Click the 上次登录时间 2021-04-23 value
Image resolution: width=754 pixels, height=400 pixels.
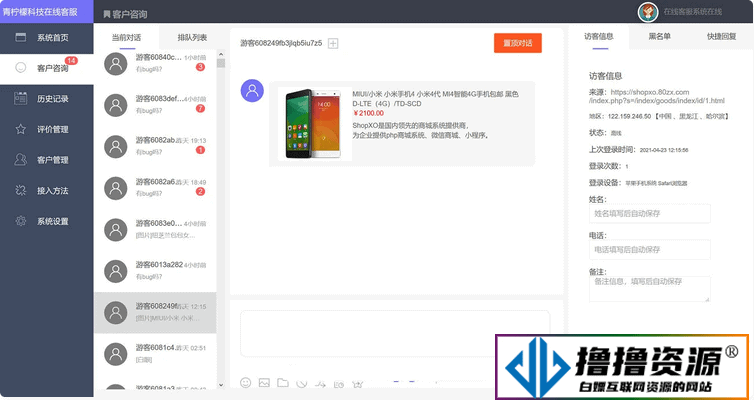click(664, 150)
